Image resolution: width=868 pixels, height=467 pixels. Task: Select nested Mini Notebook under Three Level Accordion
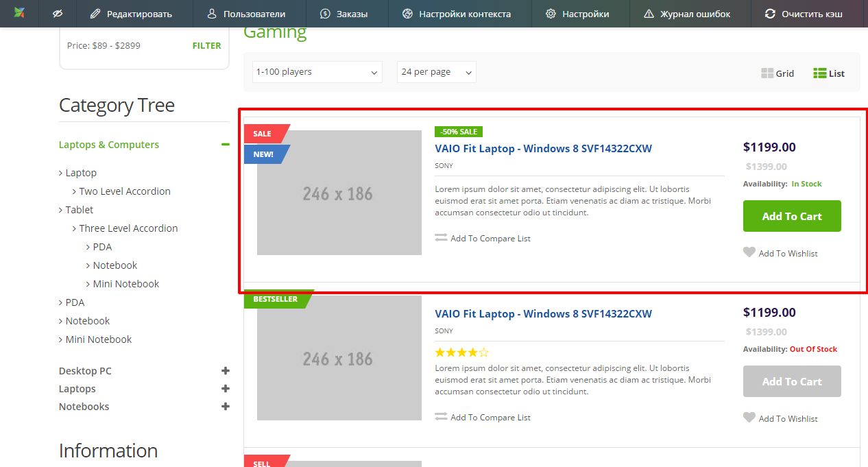click(x=125, y=284)
